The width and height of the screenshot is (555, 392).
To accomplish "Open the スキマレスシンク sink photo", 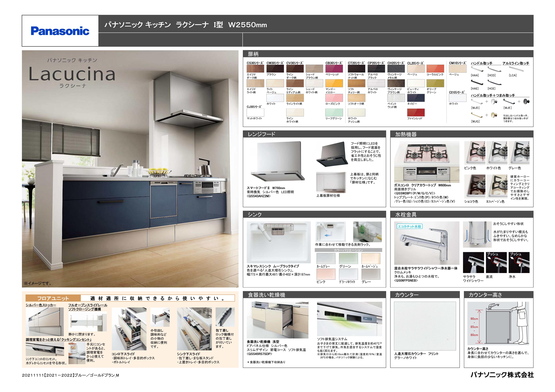I will pos(279,242).
